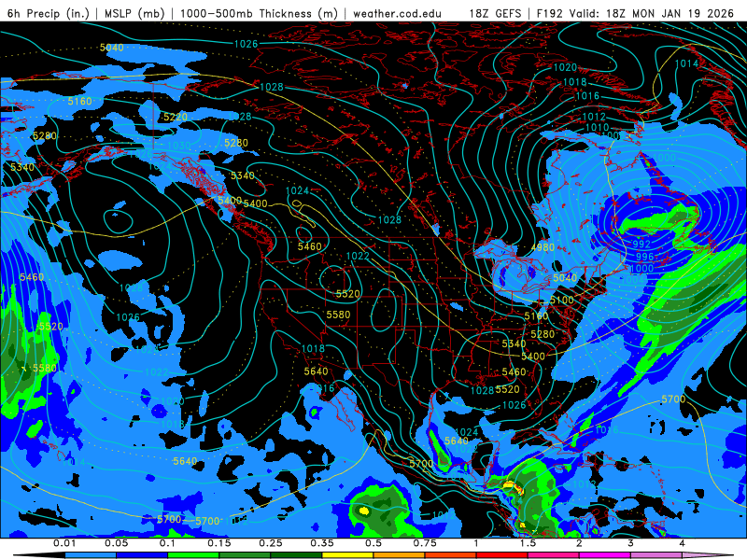Click the 1010 isobar label
747x560 pixels.
(x=597, y=127)
